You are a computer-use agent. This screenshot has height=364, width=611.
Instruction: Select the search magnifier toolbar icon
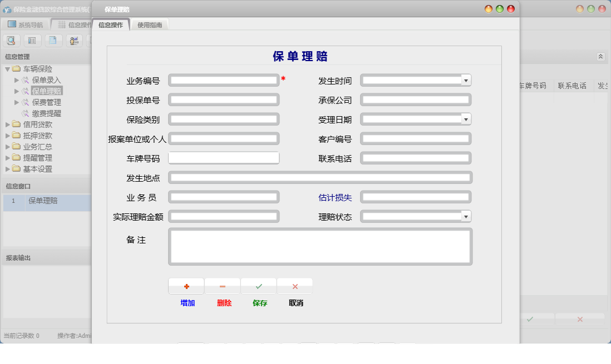click(11, 40)
